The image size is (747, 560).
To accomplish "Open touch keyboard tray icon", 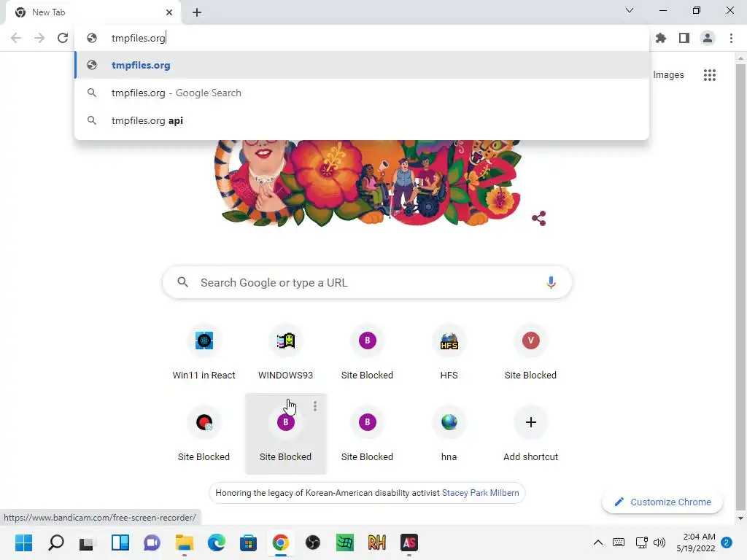I will click(619, 542).
